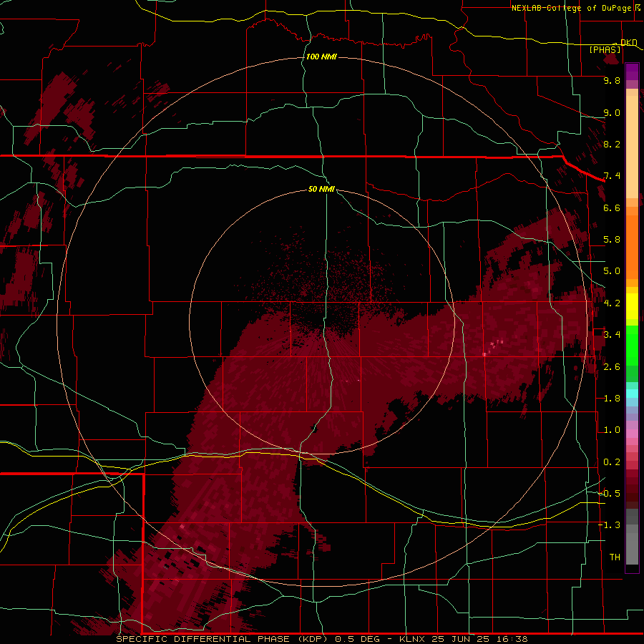This screenshot has width=644, height=644.
Task: Click the 2.6 value on color scale
Action: (612, 367)
